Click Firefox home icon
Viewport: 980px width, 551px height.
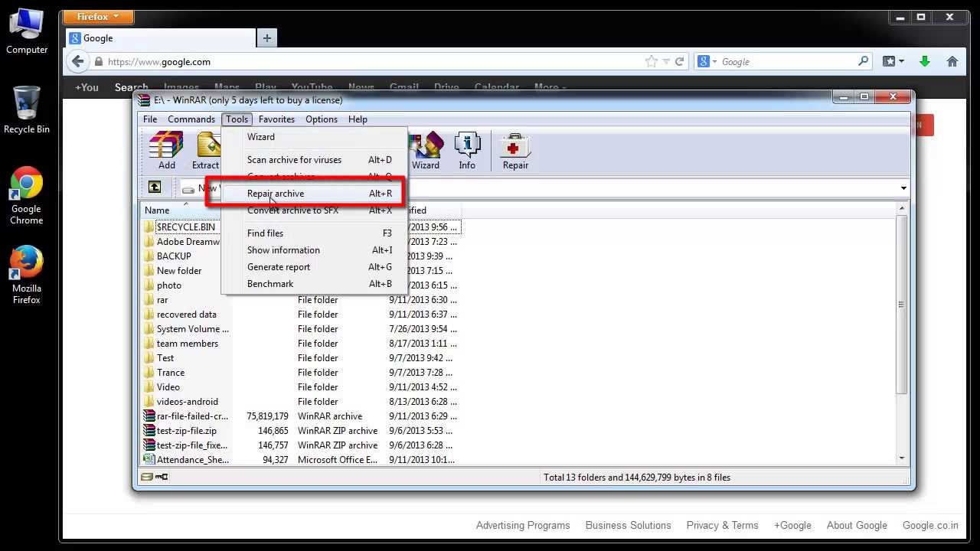coord(952,62)
